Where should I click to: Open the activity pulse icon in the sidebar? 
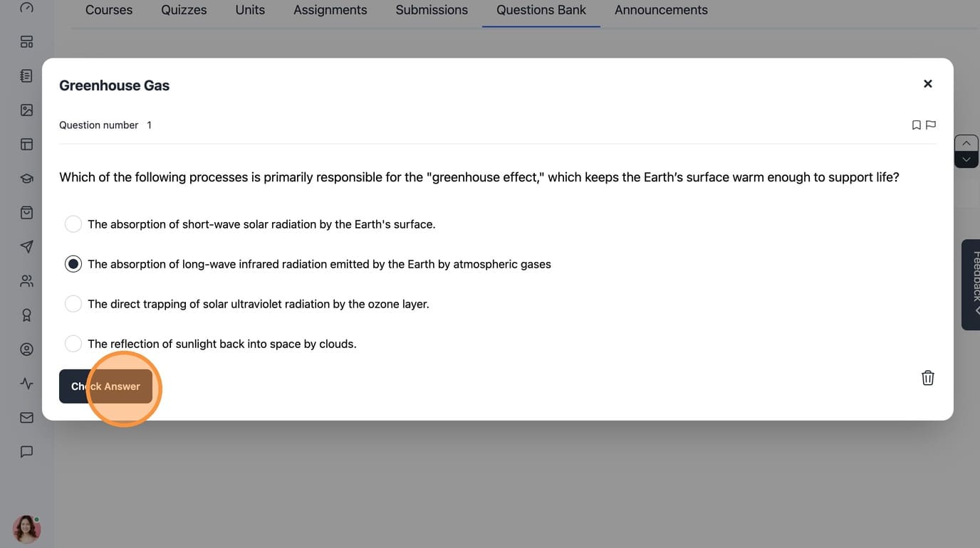[26, 384]
